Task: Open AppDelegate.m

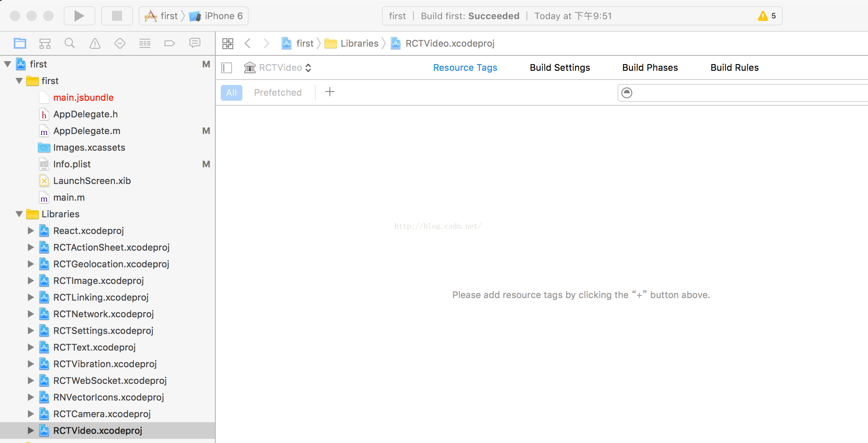Action: (x=87, y=131)
